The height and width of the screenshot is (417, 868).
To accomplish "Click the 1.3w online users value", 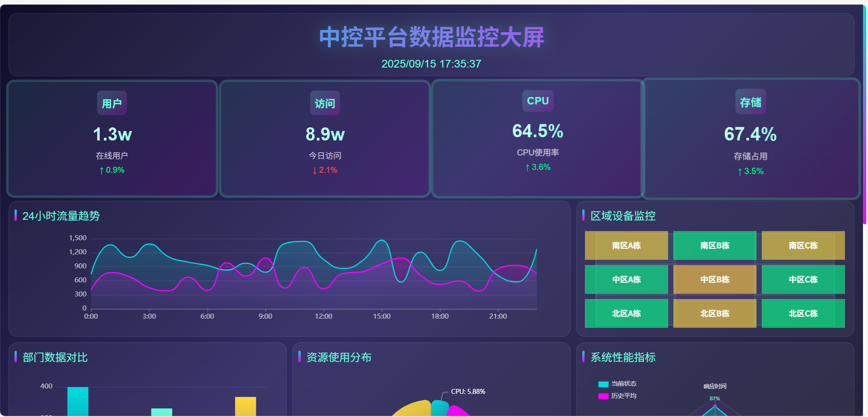I will pyautogui.click(x=112, y=134).
